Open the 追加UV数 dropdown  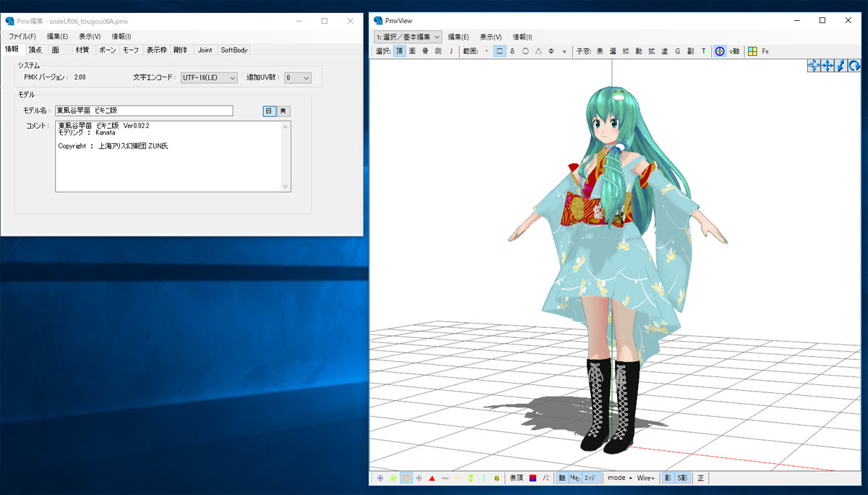(x=297, y=77)
